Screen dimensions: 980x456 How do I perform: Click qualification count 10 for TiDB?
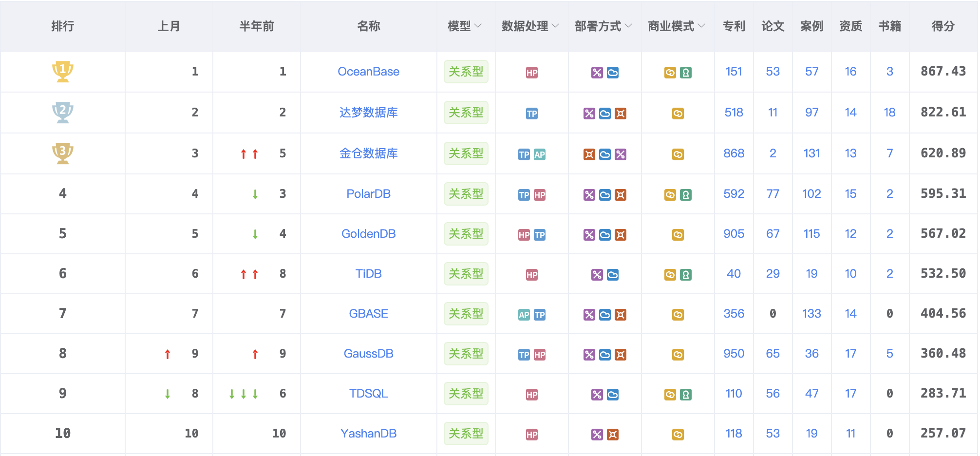point(851,274)
